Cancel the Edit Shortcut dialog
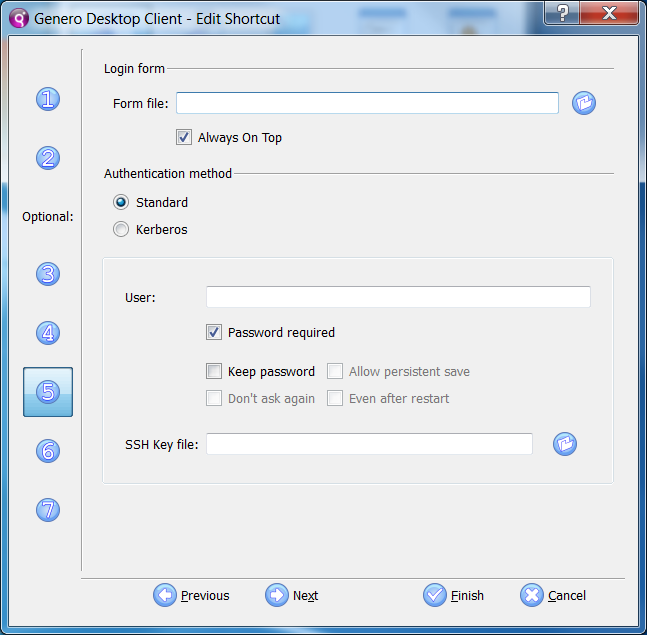Image resolution: width=647 pixels, height=635 pixels. click(x=553, y=596)
